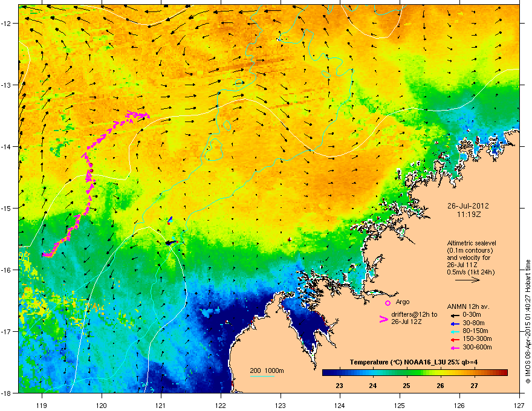This screenshot has height=411, width=532.
Task: Click the cyan 200 1000m bathymetry line sample
Action: tap(262, 376)
